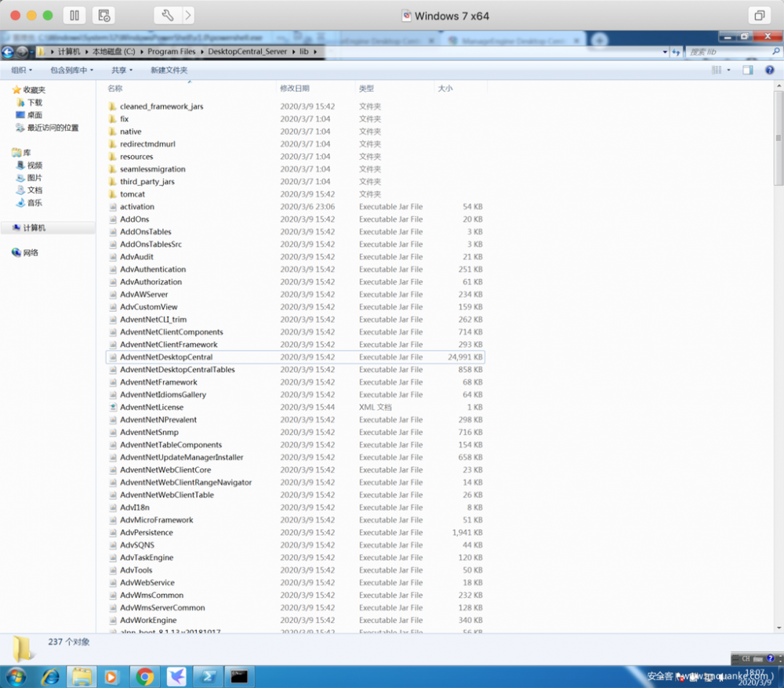
Task: Open Internet Explorer from the taskbar
Action: 50,676
